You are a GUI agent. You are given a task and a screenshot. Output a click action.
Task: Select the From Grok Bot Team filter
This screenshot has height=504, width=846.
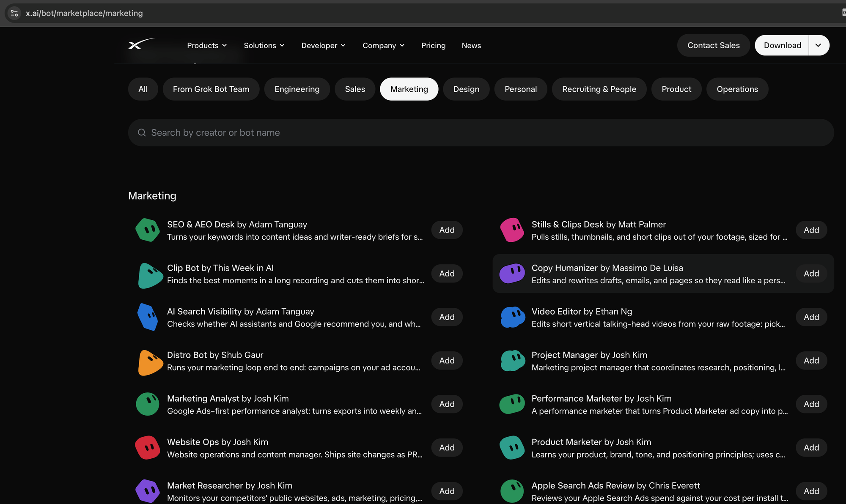[x=211, y=89]
